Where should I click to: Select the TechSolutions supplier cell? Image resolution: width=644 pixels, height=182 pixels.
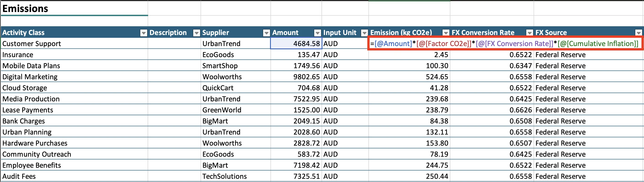(x=236, y=176)
